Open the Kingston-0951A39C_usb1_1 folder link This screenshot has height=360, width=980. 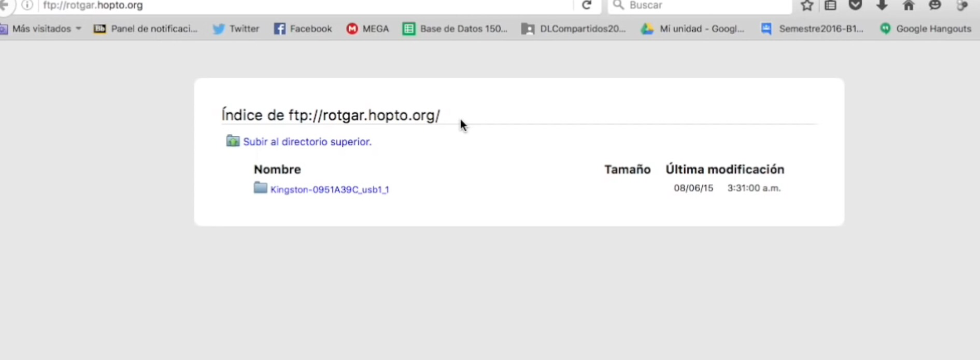coord(329,189)
